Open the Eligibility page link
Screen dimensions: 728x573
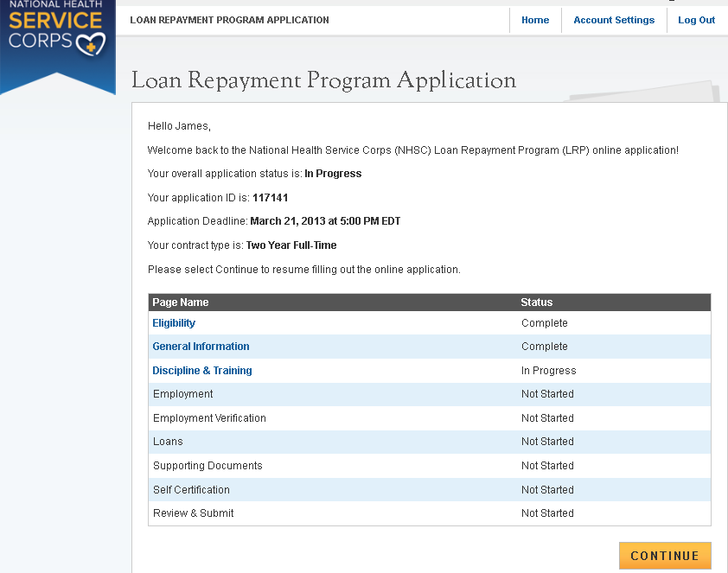(x=174, y=323)
